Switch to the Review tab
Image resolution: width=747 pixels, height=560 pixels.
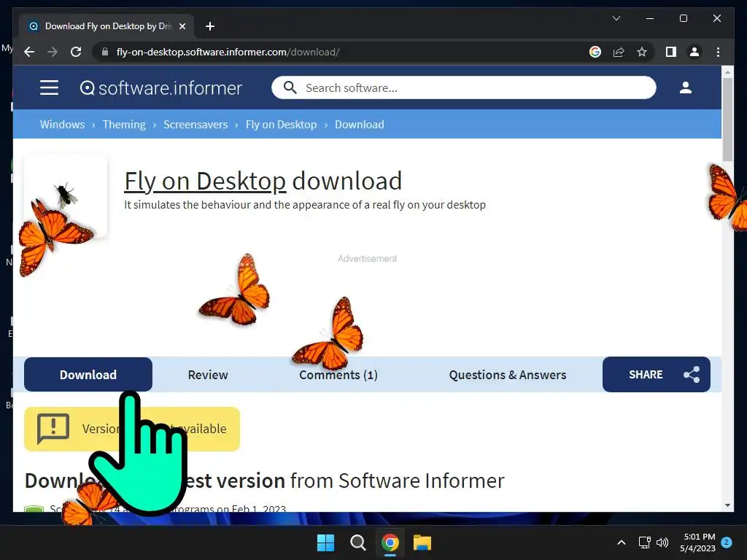tap(208, 375)
